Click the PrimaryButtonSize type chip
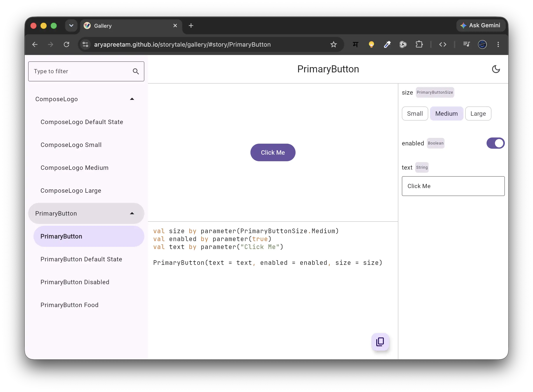The height and width of the screenshot is (392, 533). click(434, 92)
